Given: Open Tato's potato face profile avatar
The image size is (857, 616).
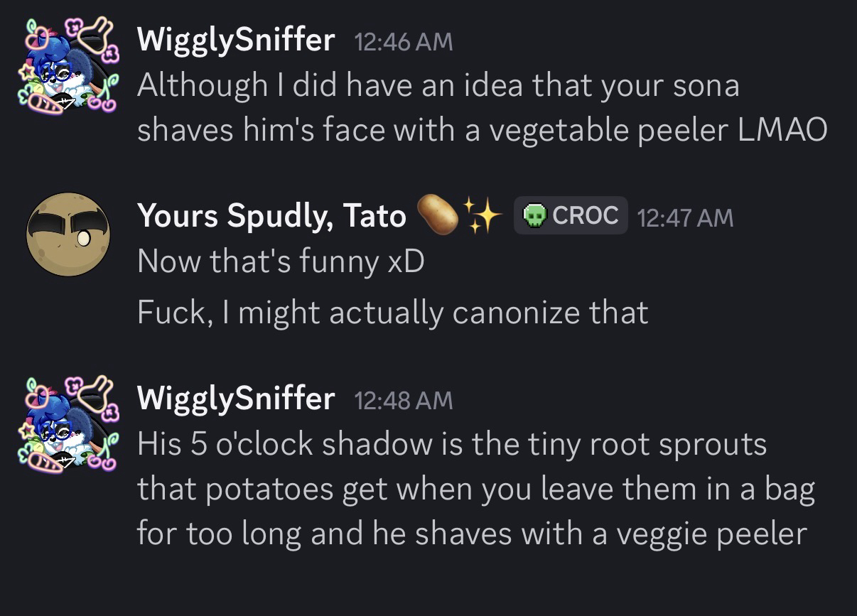Looking at the screenshot, I should pos(68,234).
